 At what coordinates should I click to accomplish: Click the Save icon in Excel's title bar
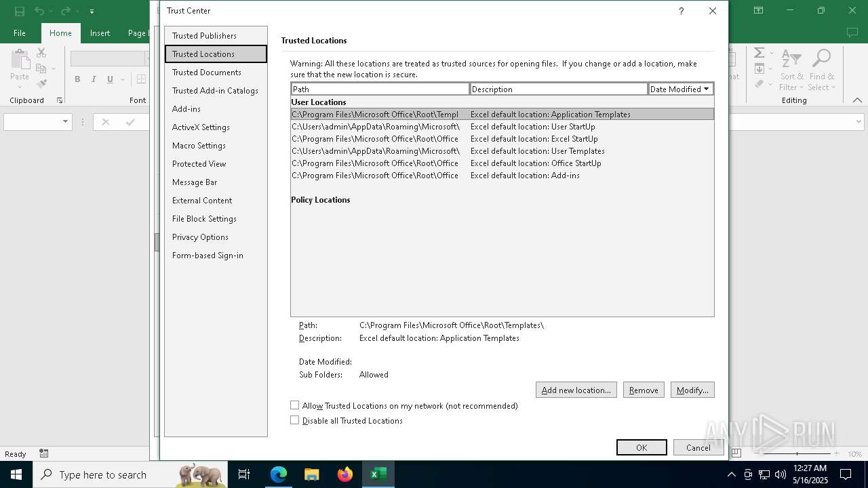20,11
